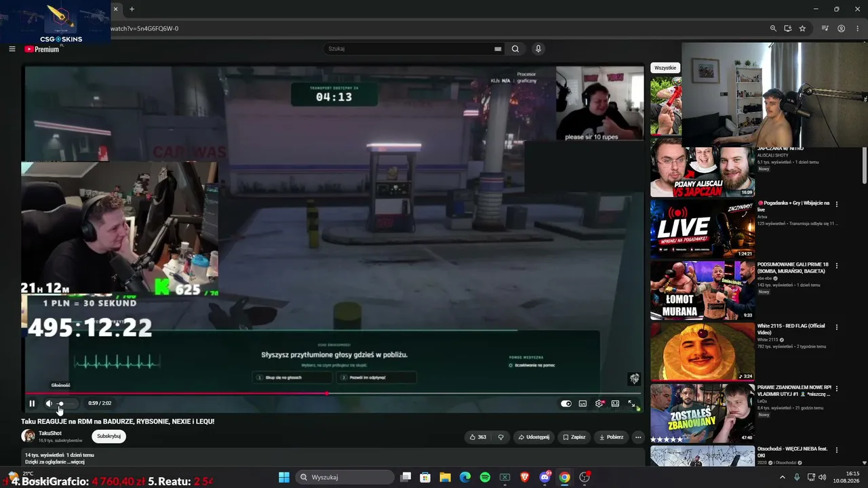Start voice search with the microphone
This screenshot has width=868, height=488.
(x=538, y=49)
